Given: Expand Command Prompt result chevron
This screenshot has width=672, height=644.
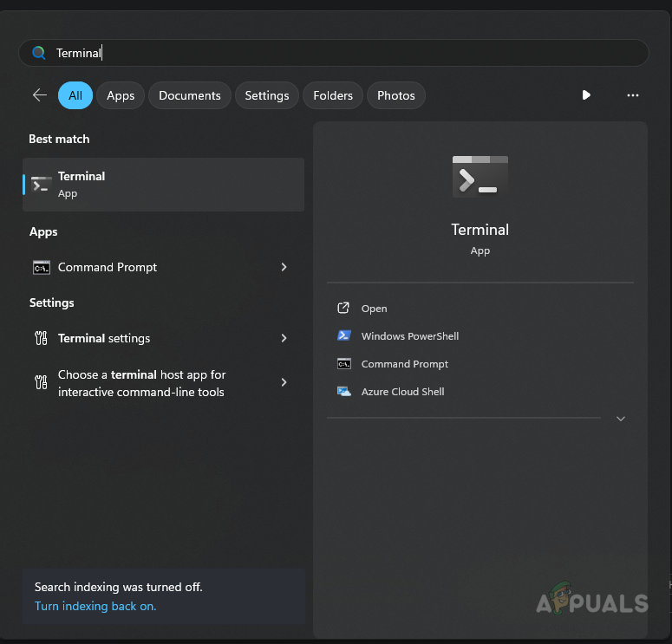Looking at the screenshot, I should click(x=284, y=267).
